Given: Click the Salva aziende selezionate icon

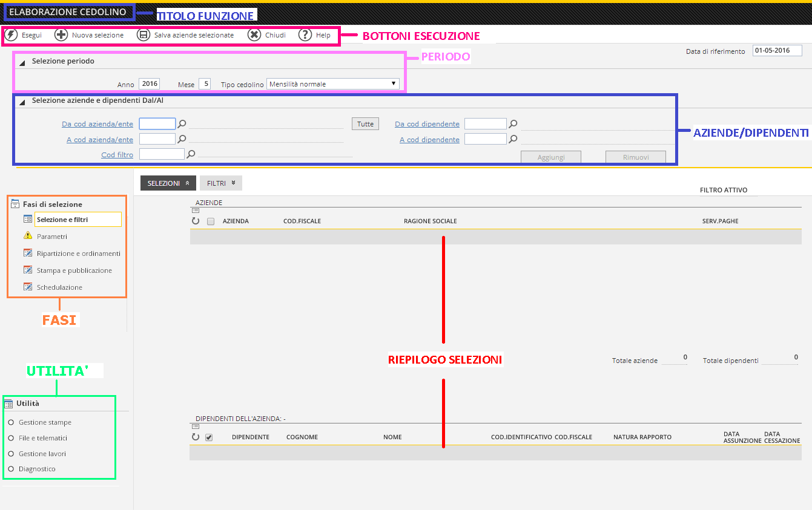Looking at the screenshot, I should (144, 35).
